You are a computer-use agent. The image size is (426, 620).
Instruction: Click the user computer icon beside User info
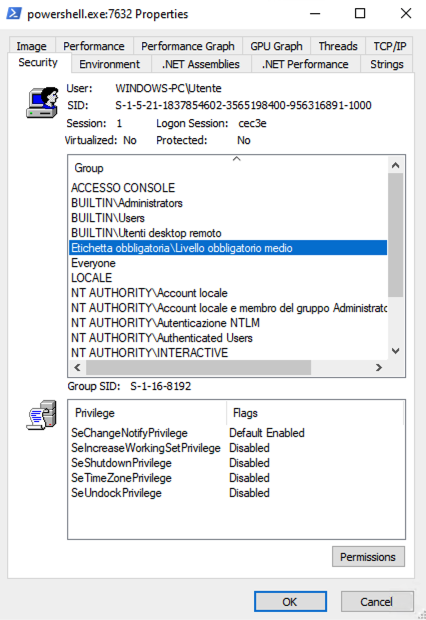42,102
